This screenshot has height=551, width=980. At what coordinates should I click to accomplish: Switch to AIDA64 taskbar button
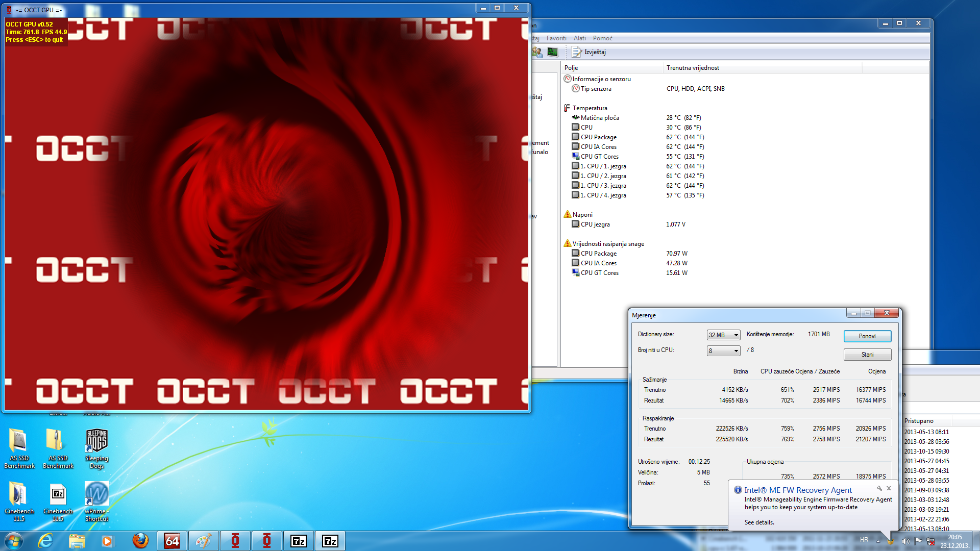[x=172, y=541]
